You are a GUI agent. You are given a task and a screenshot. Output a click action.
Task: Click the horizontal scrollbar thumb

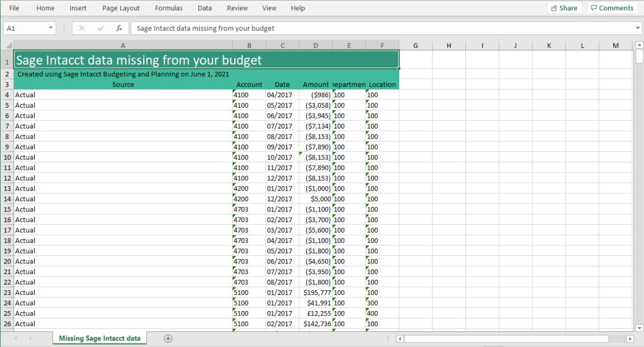coord(506,339)
